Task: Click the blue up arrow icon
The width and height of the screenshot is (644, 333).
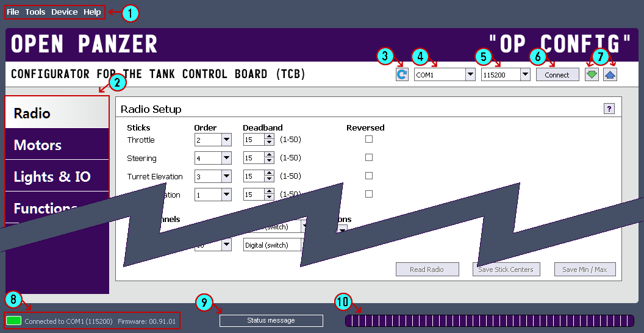Action: [610, 74]
